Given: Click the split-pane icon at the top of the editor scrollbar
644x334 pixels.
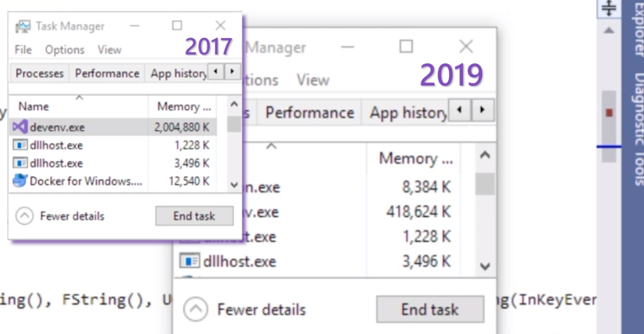Looking at the screenshot, I should click(608, 8).
